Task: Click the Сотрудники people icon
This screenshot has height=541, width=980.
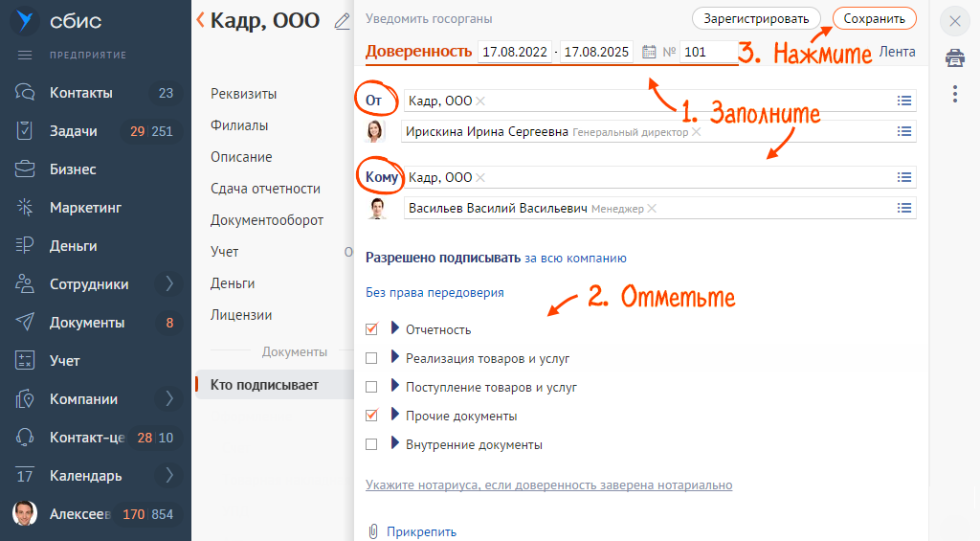Action: coord(25,284)
